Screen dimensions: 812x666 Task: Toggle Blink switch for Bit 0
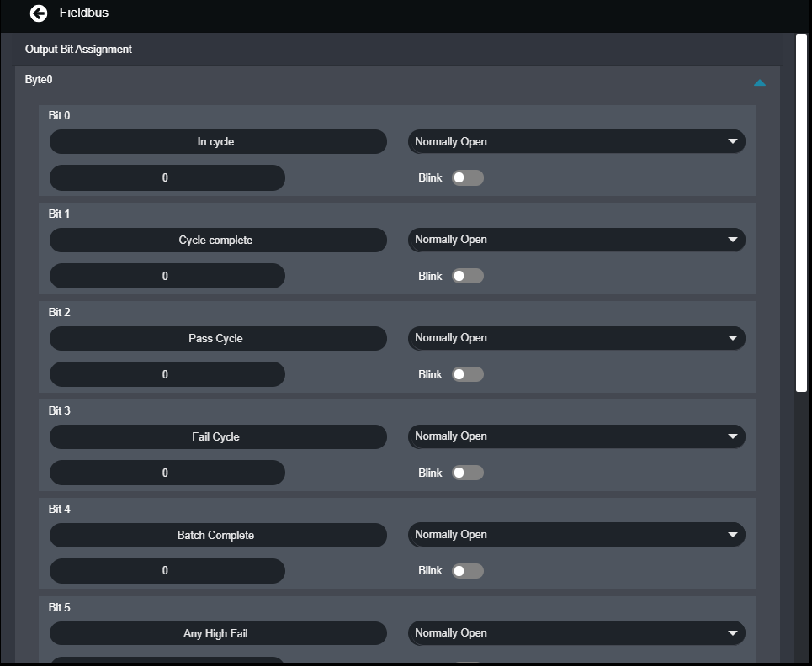[x=468, y=177]
